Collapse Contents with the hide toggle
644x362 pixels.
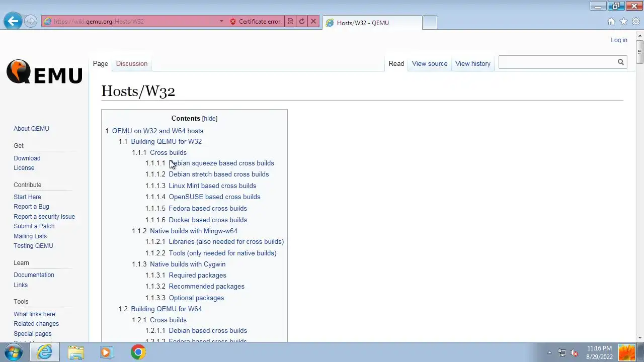210,119
